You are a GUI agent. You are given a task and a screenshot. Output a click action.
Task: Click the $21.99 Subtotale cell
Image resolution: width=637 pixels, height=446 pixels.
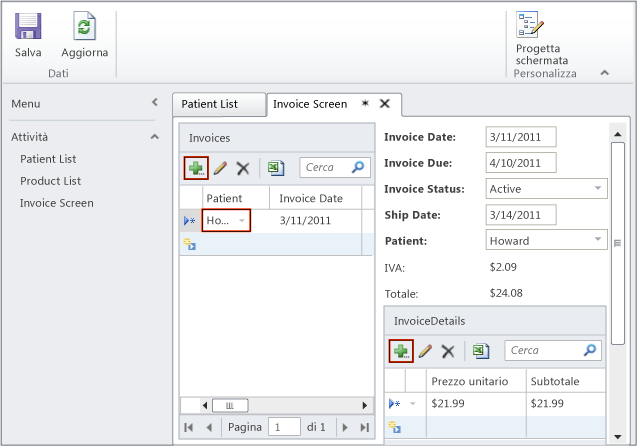point(566,404)
